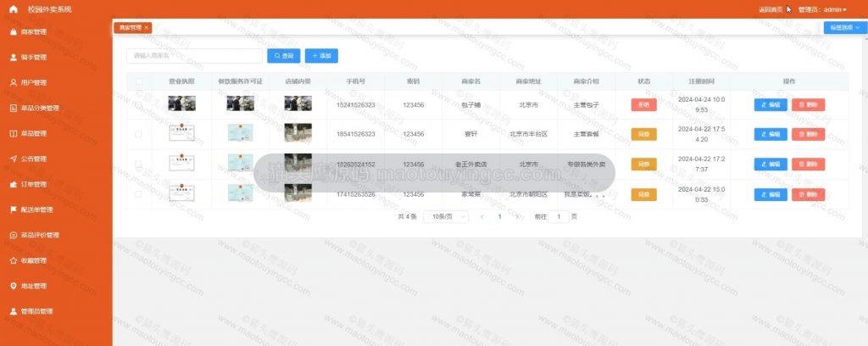Click the 返回首页 link
The image size is (868, 346).
(771, 9)
